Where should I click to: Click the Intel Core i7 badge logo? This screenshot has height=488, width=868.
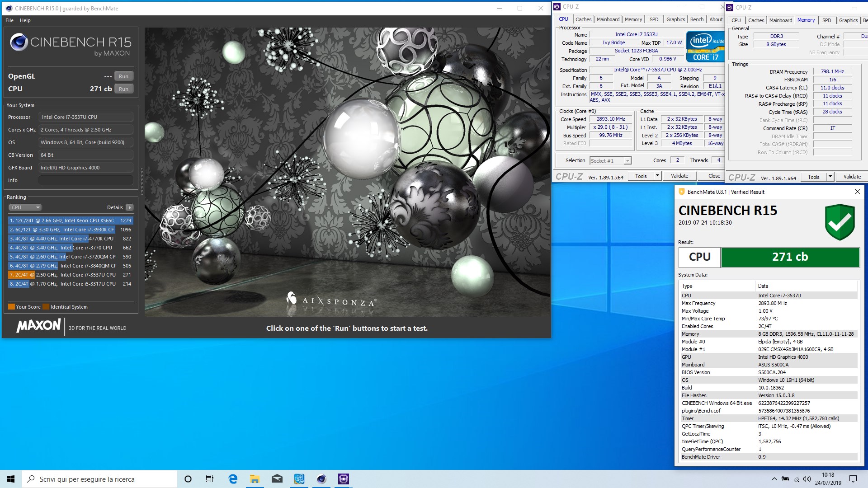click(x=705, y=47)
